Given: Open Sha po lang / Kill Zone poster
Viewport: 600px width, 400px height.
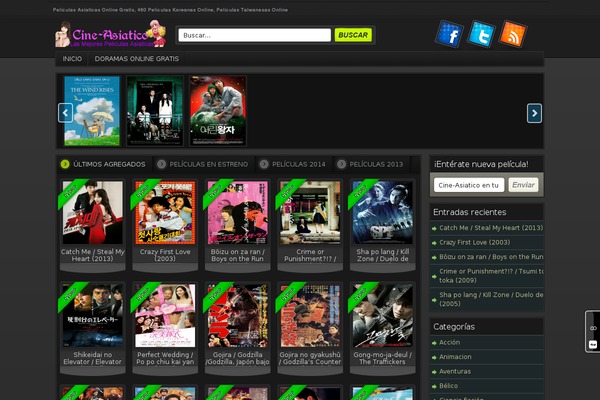Looking at the screenshot, I should click(383, 212).
